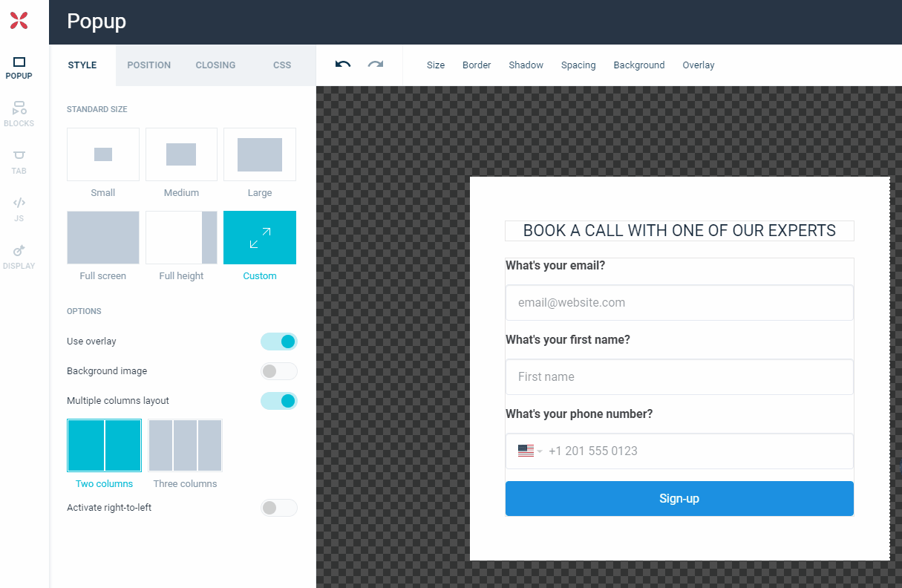Open the Overlay toolbar option

(699, 65)
